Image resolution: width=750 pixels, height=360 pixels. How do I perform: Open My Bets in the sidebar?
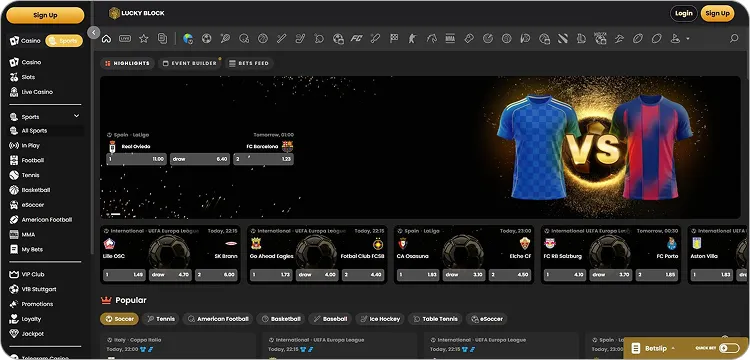point(26,250)
